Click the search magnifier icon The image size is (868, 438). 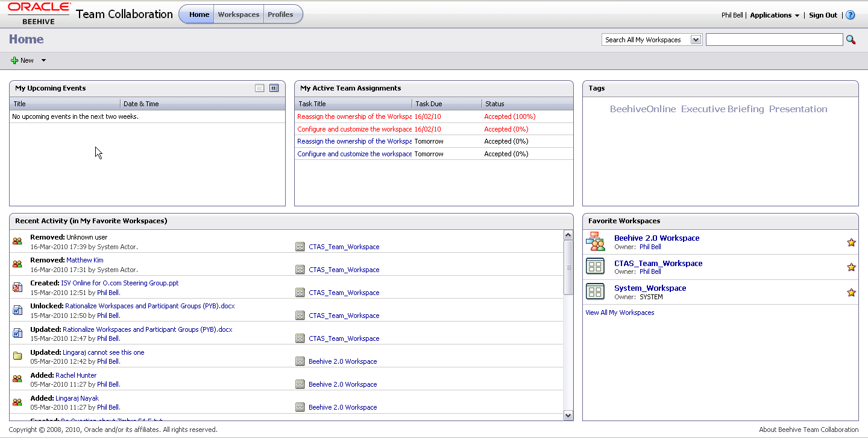(x=851, y=40)
